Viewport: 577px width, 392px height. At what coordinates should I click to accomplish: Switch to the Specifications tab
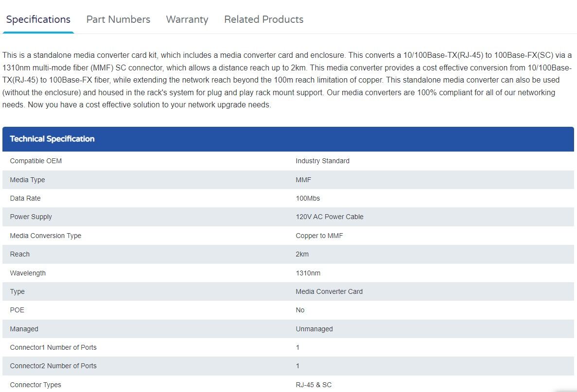point(38,19)
